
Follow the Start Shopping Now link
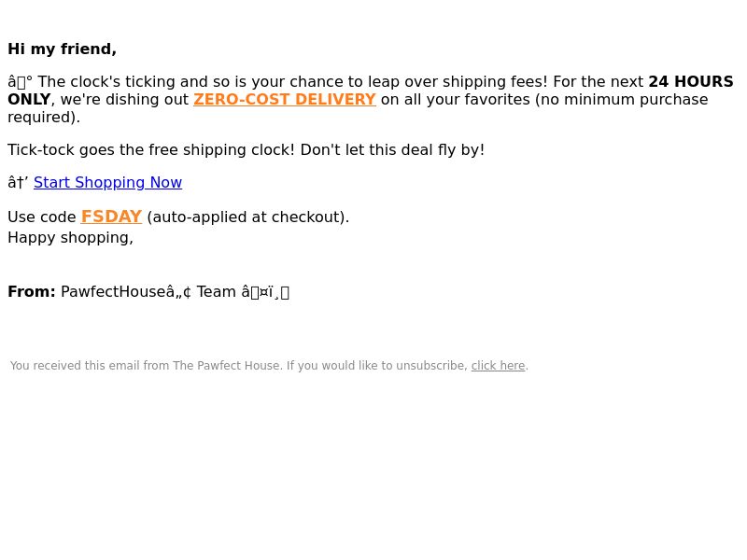pyautogui.click(x=107, y=182)
